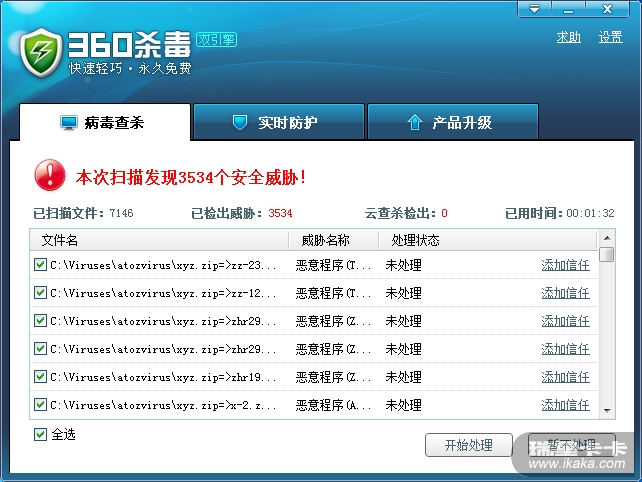
Task: Minimize the 360杀毒 window
Action: pos(568,9)
